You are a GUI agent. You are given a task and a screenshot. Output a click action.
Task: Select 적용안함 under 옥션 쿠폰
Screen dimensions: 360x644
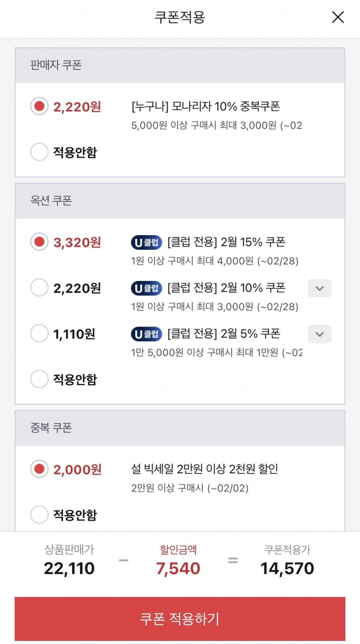[39, 379]
